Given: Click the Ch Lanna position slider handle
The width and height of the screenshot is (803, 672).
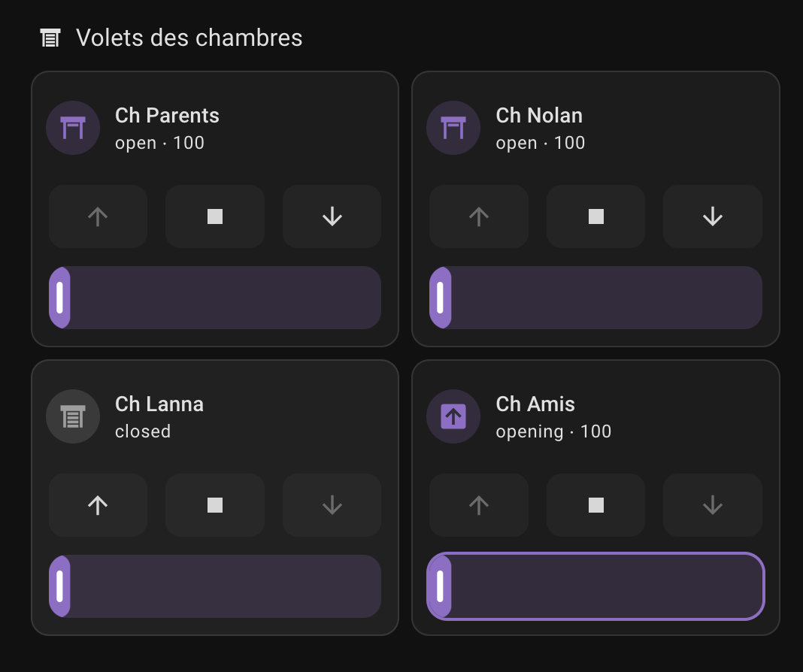Looking at the screenshot, I should (x=60, y=586).
